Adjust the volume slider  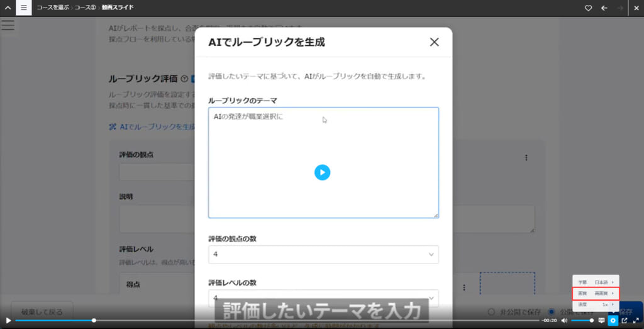pyautogui.click(x=582, y=321)
